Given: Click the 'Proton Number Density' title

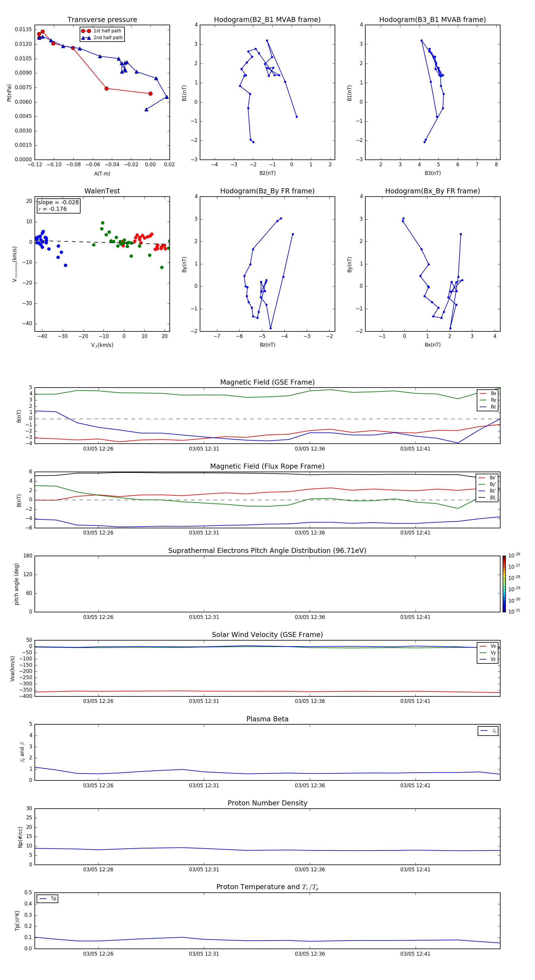Looking at the screenshot, I should [x=267, y=804].
